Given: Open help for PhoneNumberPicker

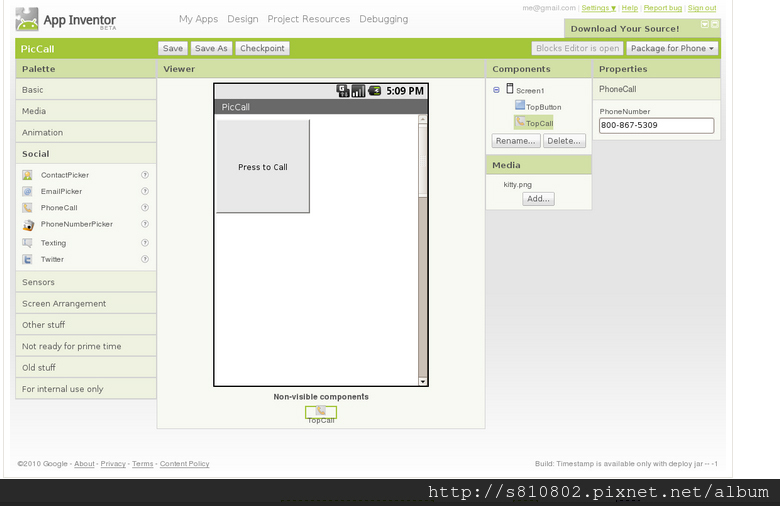Looking at the screenshot, I should click(145, 224).
